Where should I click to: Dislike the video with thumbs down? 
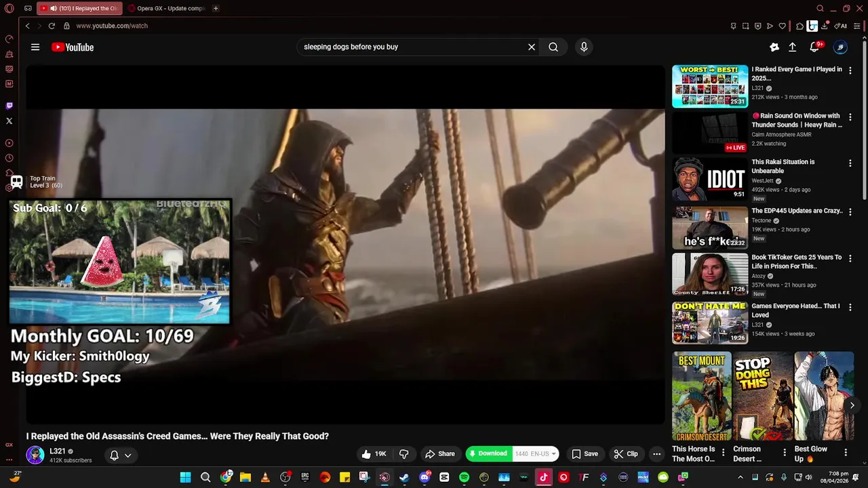[404, 454]
